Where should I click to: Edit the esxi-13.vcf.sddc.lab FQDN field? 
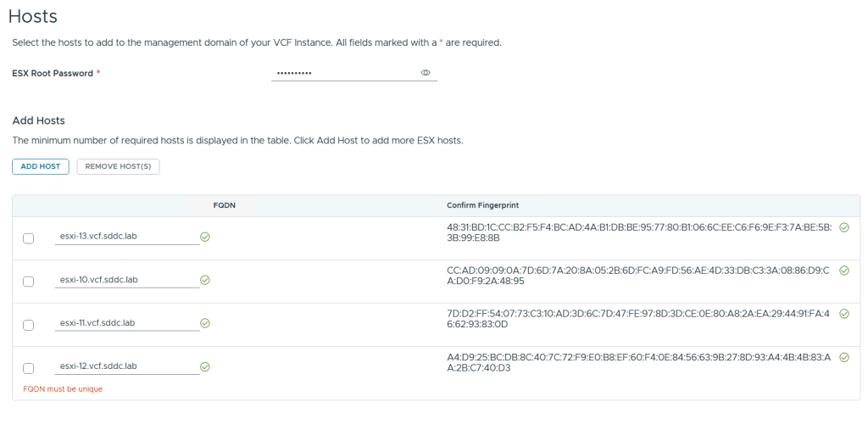point(125,237)
